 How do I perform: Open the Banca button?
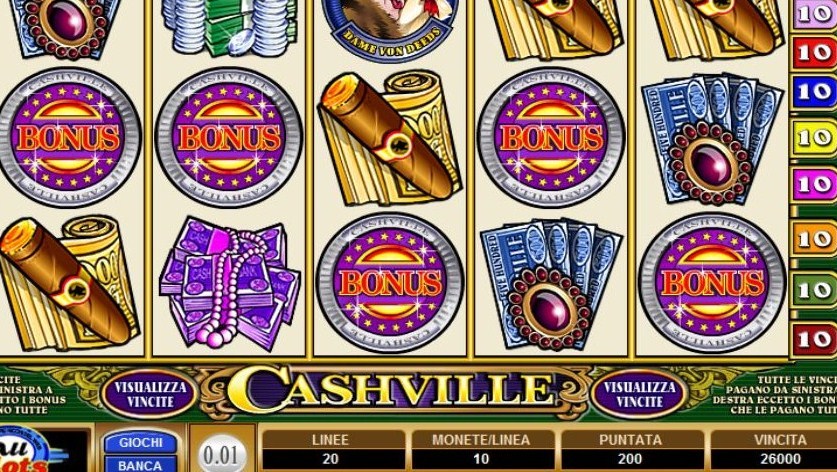[140, 465]
